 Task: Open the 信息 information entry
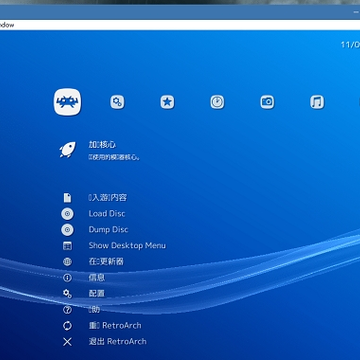coord(97,277)
